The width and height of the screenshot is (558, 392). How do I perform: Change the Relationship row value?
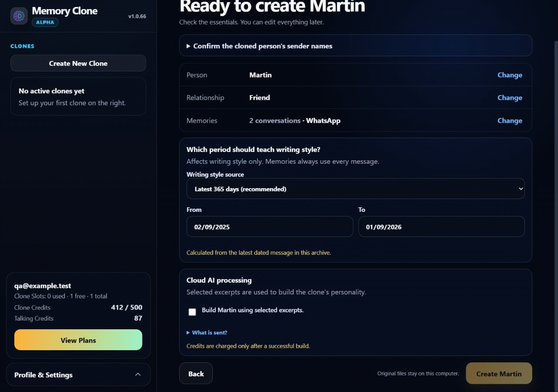(x=510, y=98)
